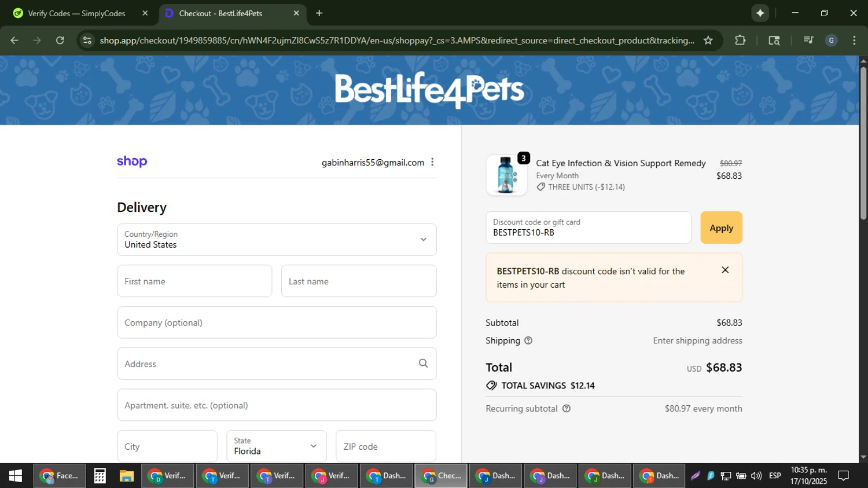
Task: Click the $80.97 every month text
Action: tap(703, 409)
